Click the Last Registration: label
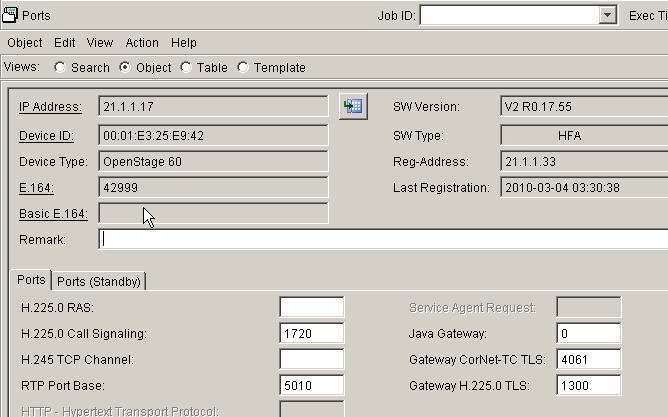This screenshot has width=668, height=417. tap(441, 188)
